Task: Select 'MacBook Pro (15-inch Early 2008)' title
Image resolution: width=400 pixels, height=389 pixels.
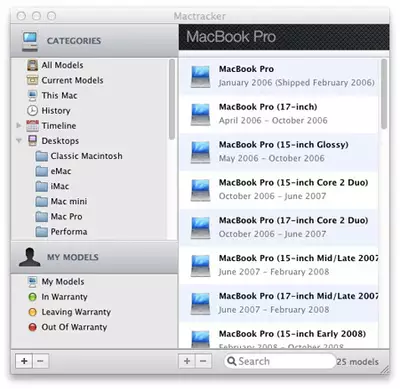Action: tap(292, 334)
